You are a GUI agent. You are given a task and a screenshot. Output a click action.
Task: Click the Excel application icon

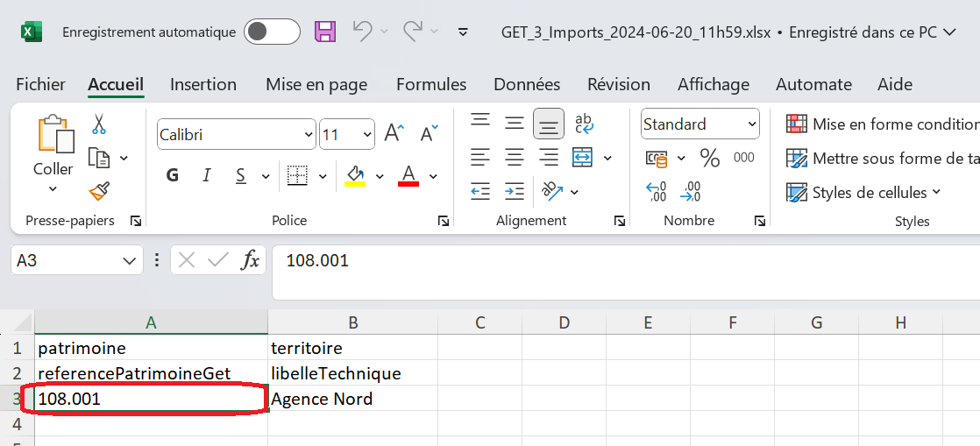point(32,32)
